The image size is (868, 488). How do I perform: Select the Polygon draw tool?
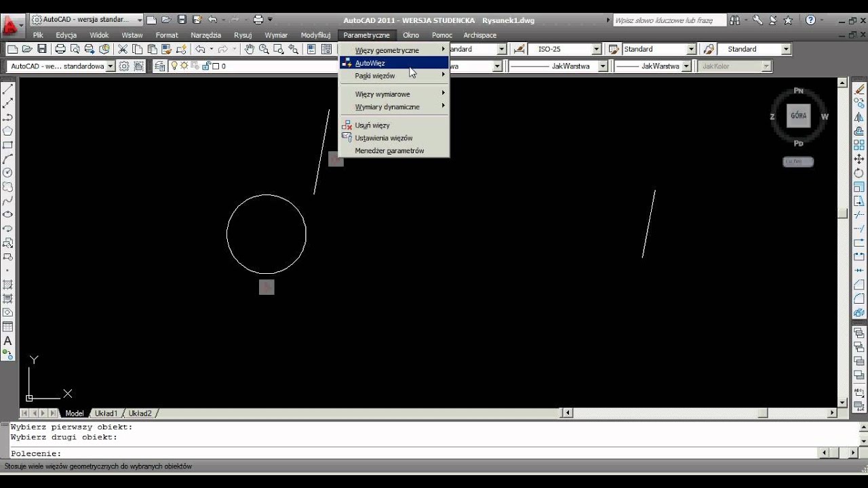click(x=7, y=131)
